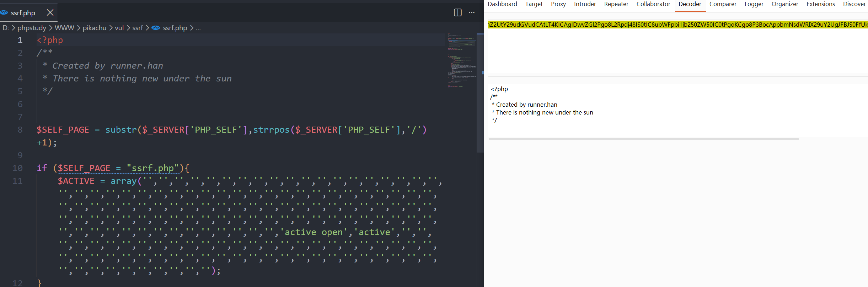Click the code minimap preview
This screenshot has height=287, width=868.
(x=461, y=60)
